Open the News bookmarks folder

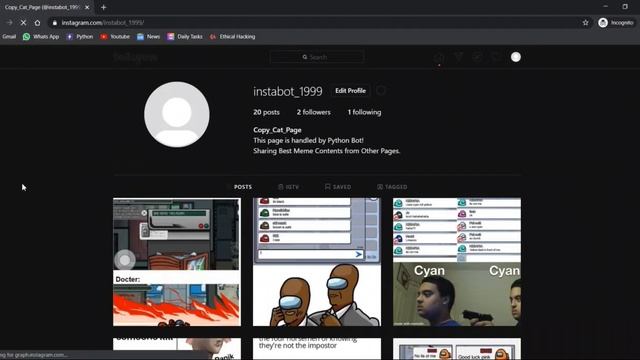149,37
